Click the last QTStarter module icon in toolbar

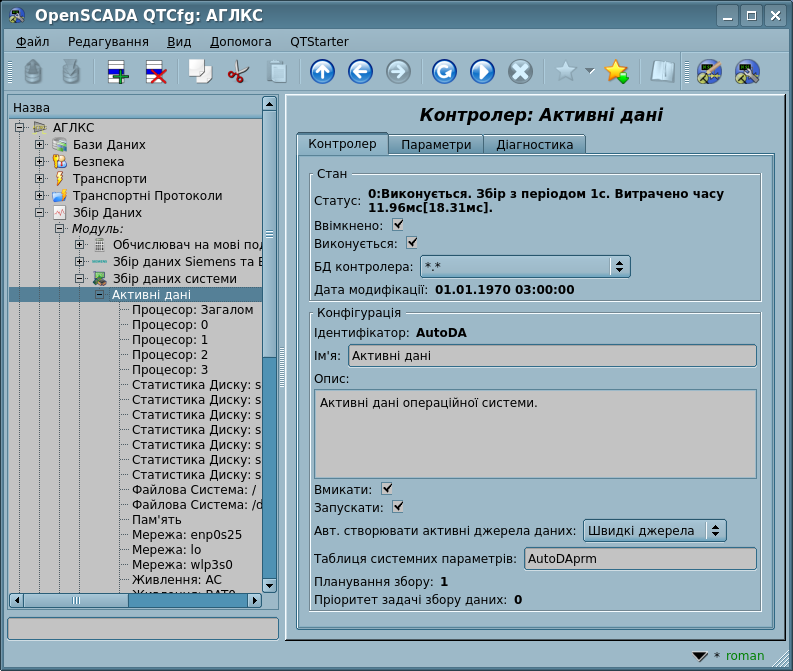click(x=747, y=71)
